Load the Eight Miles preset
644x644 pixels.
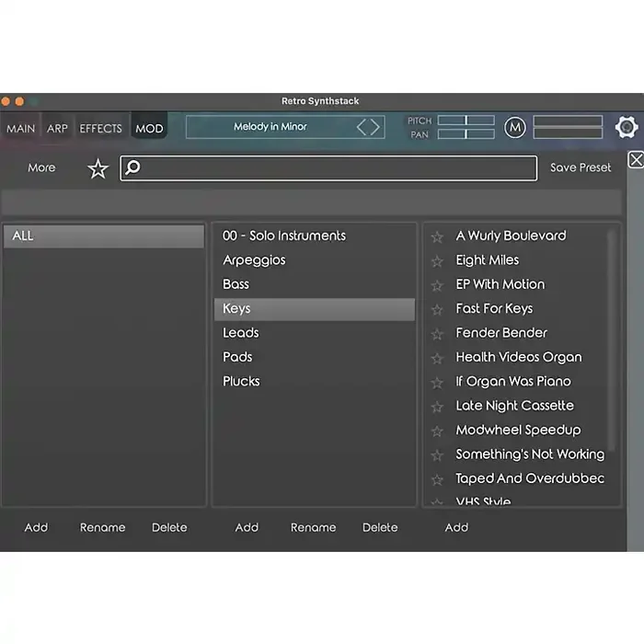tap(487, 260)
